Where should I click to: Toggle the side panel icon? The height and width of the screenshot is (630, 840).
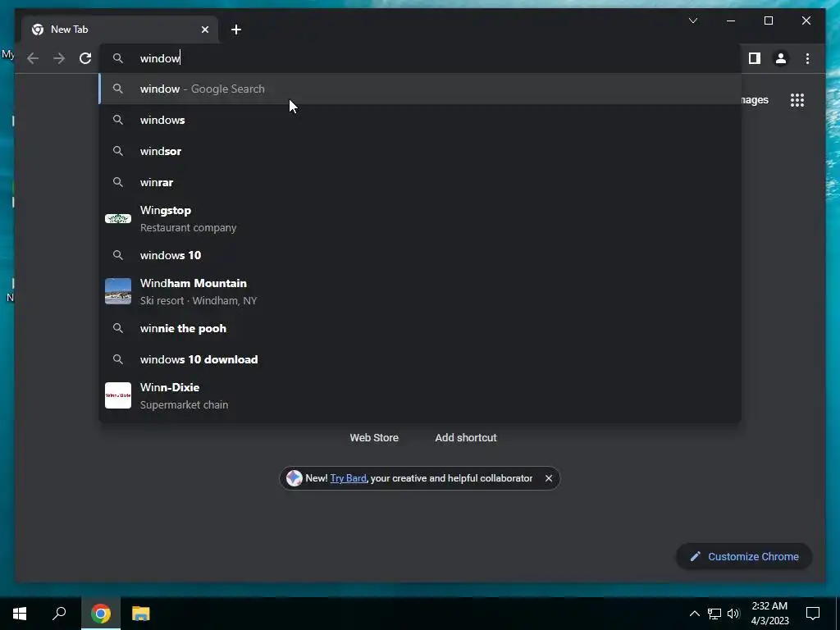[x=755, y=58]
